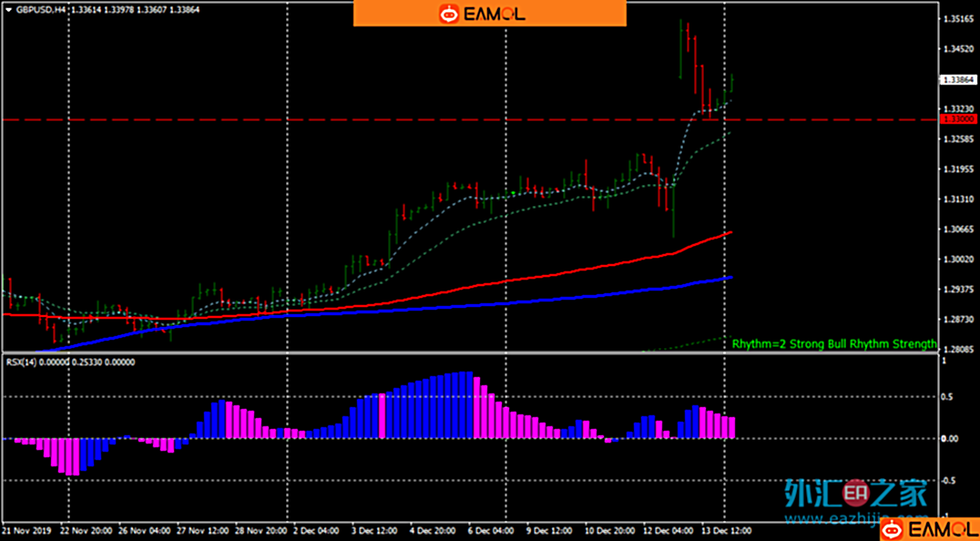Click the 21 Nov 2019 date label
This screenshot has width=980, height=541.
click(x=26, y=529)
